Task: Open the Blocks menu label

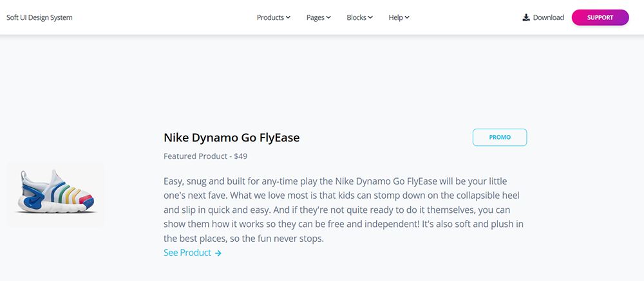Action: tap(357, 17)
